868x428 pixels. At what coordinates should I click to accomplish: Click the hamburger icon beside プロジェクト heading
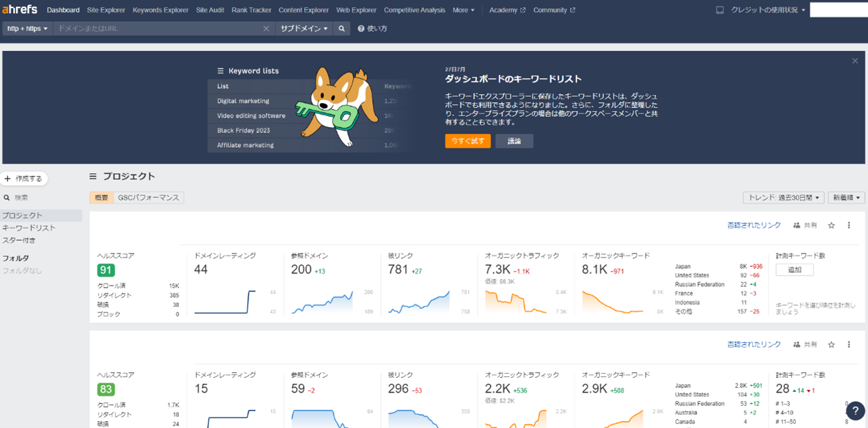coord(93,176)
